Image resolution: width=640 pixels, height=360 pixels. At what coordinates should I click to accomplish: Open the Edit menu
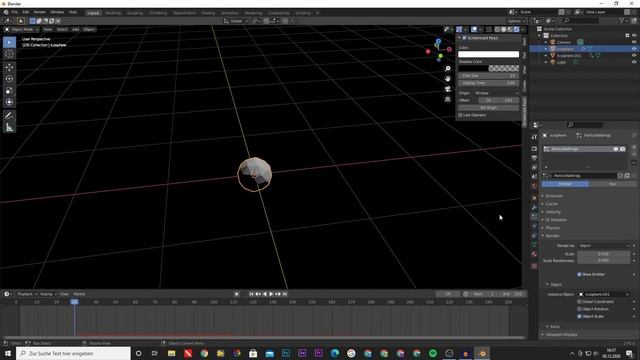click(26, 12)
